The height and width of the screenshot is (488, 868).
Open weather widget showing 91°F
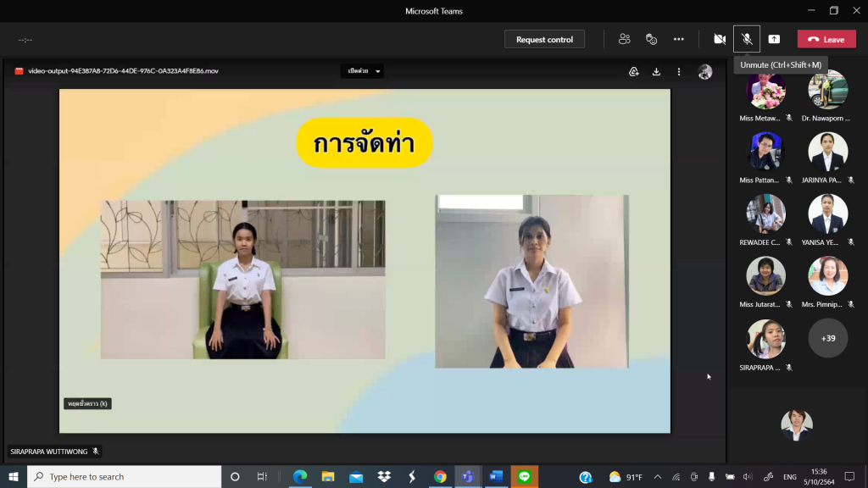pyautogui.click(x=626, y=476)
